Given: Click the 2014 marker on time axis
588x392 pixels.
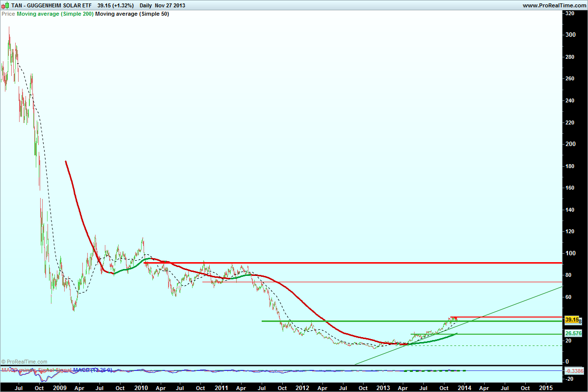Looking at the screenshot, I should (x=465, y=387).
